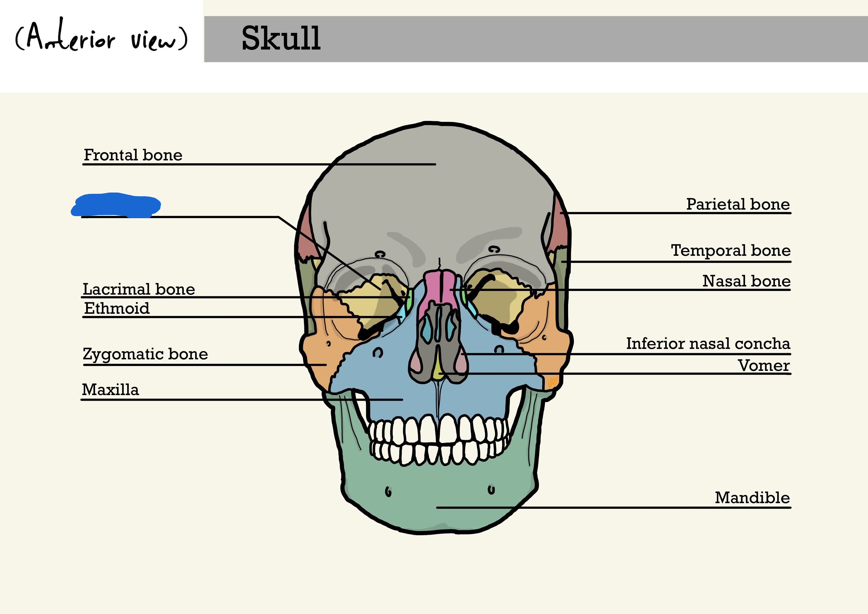
Task: Click the handwritten "(Anterior view)" note
Action: 101,35
